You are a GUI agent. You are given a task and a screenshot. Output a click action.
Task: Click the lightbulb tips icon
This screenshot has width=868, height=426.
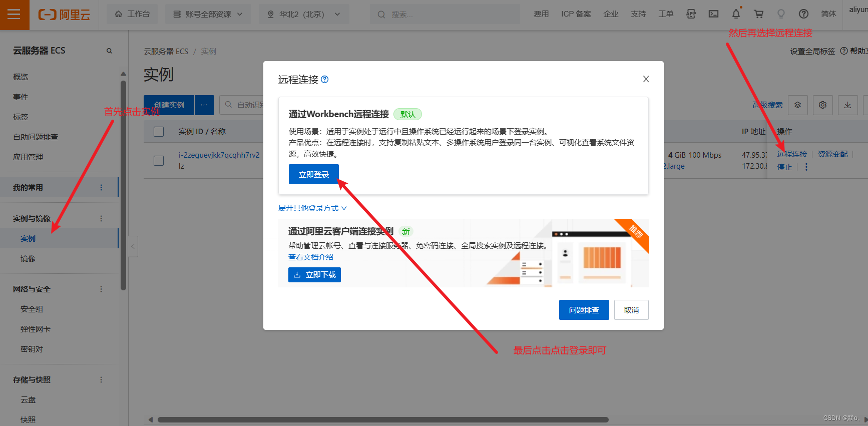click(x=781, y=14)
